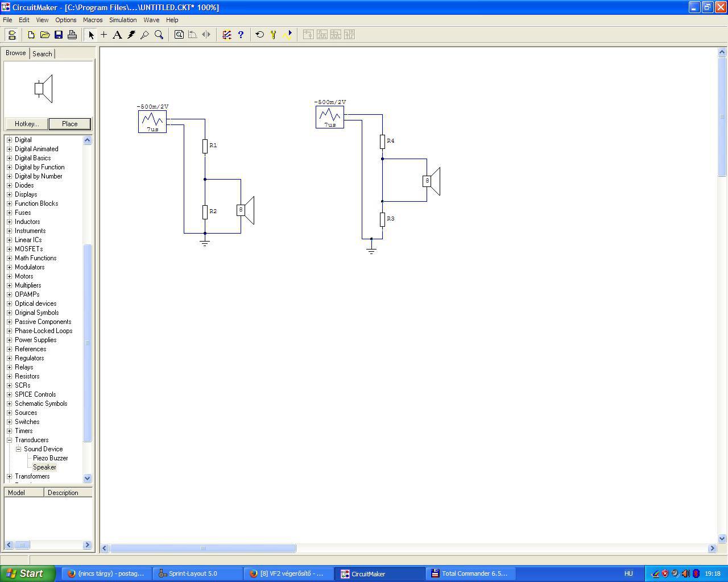The width and height of the screenshot is (728, 582).
Task: Expand the Transformers category
Action: click(x=9, y=476)
